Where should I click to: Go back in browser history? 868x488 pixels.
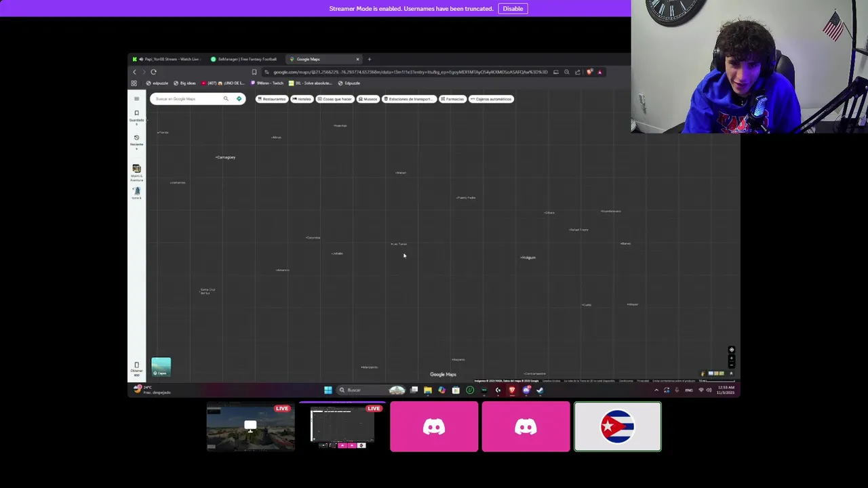click(134, 72)
